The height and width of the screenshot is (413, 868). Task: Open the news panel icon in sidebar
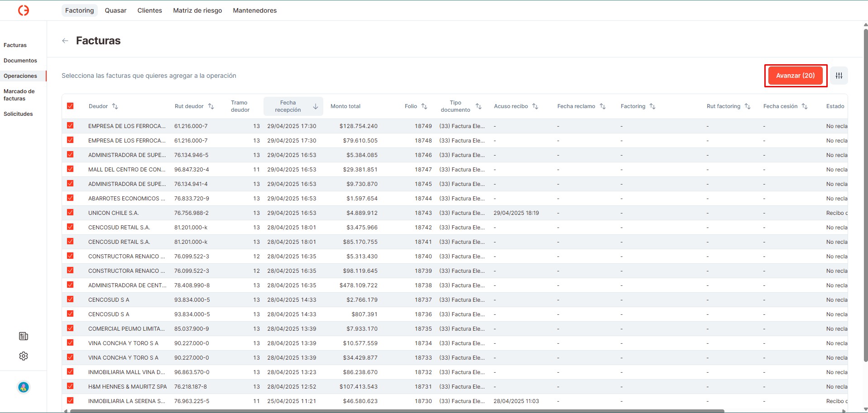[24, 336]
